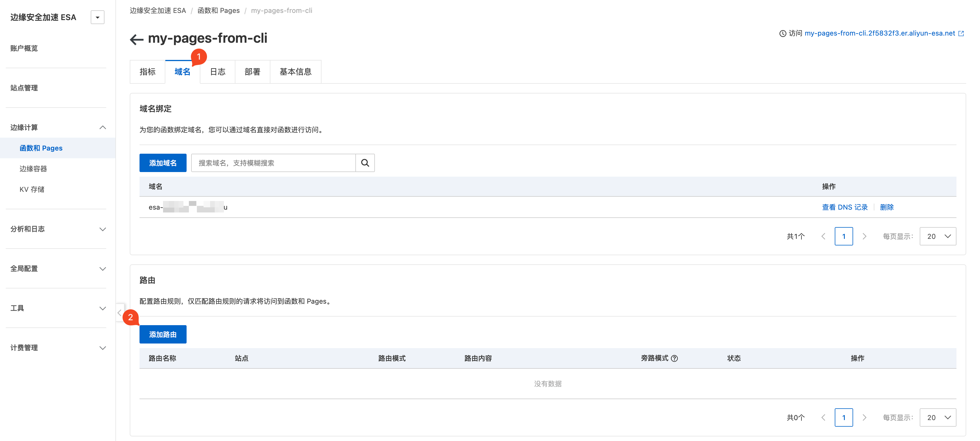Expand the 全局配置 sidebar section
The width and height of the screenshot is (980, 441).
102,269
